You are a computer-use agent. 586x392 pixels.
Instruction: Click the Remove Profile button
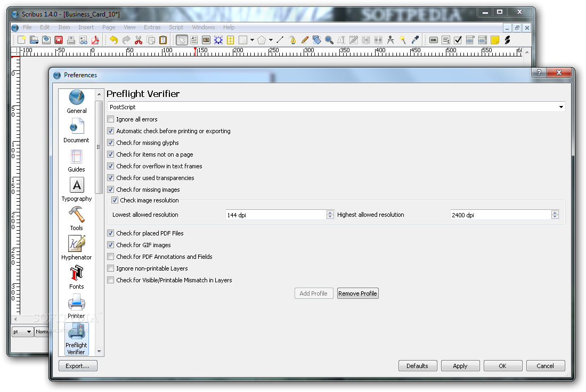click(x=357, y=293)
